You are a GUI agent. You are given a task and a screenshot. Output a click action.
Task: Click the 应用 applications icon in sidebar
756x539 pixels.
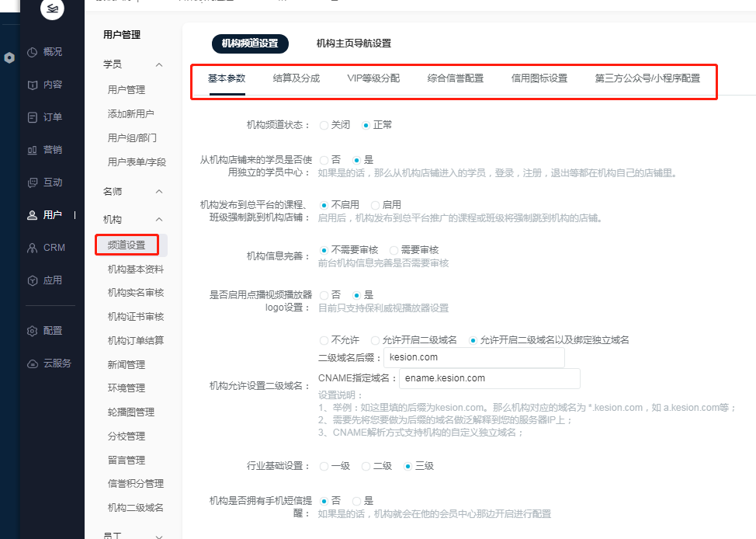[33, 280]
